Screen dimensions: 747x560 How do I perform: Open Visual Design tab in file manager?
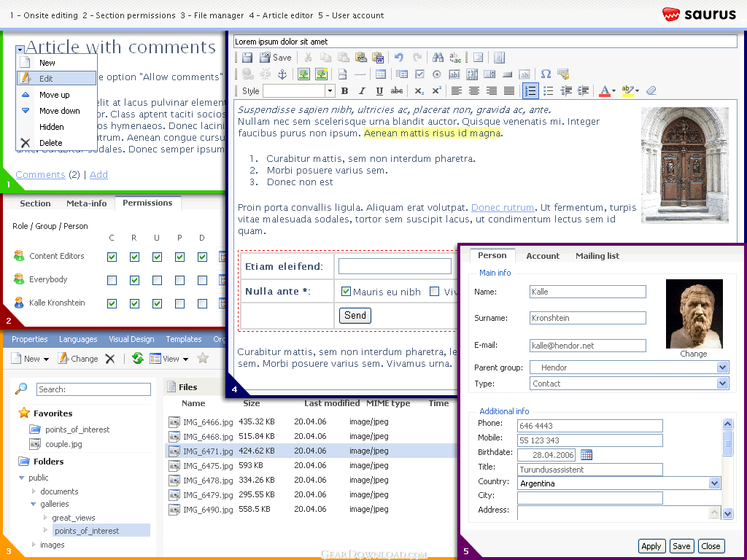[131, 339]
